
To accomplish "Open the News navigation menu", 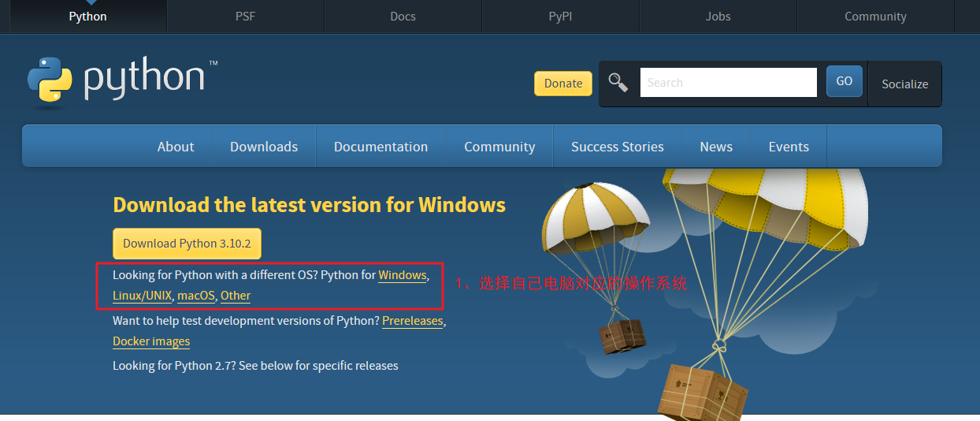I will coord(716,147).
